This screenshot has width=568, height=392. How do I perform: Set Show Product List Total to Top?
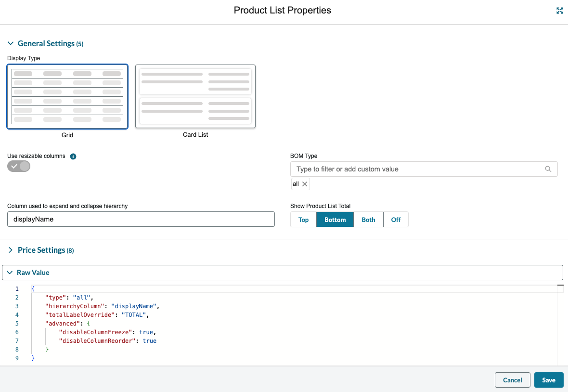[x=304, y=220]
